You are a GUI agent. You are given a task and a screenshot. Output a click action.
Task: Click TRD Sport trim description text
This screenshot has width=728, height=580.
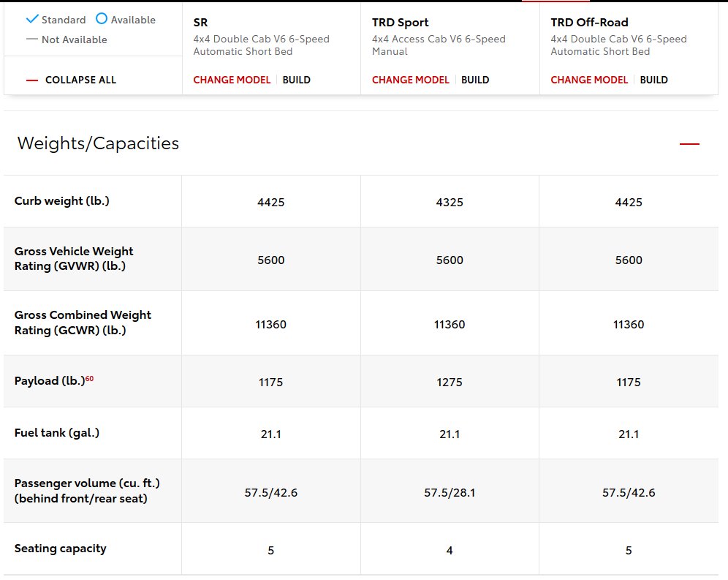point(439,45)
